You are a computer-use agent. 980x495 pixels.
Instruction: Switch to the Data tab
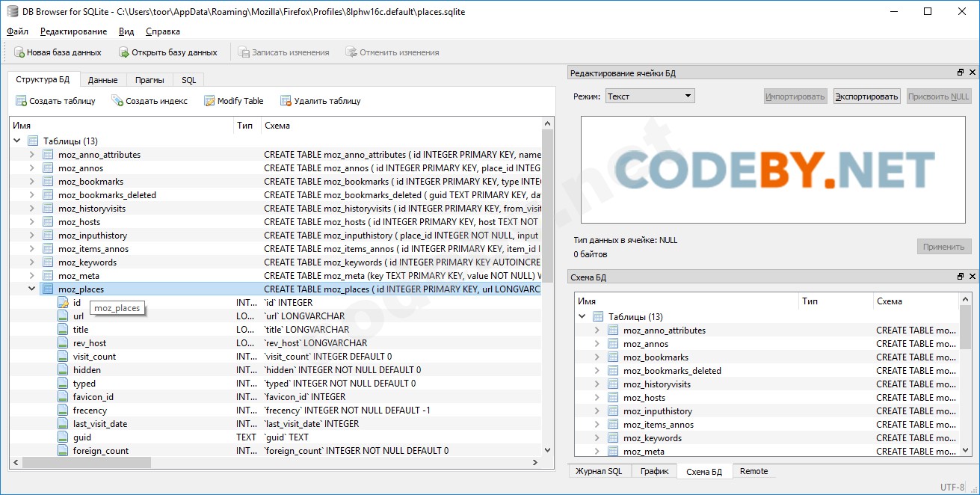pyautogui.click(x=102, y=80)
